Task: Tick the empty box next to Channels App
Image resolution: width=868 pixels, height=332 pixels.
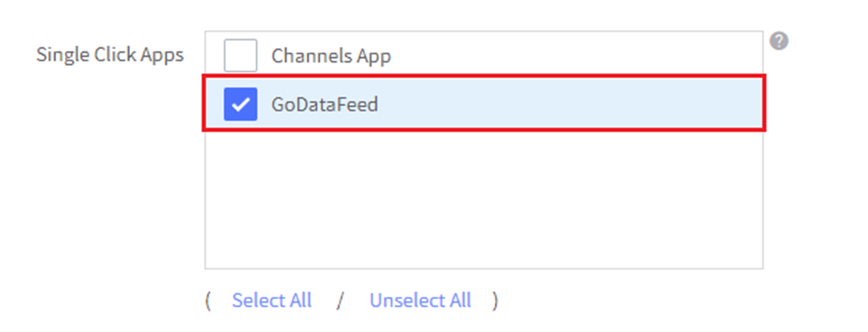Action: pyautogui.click(x=240, y=55)
